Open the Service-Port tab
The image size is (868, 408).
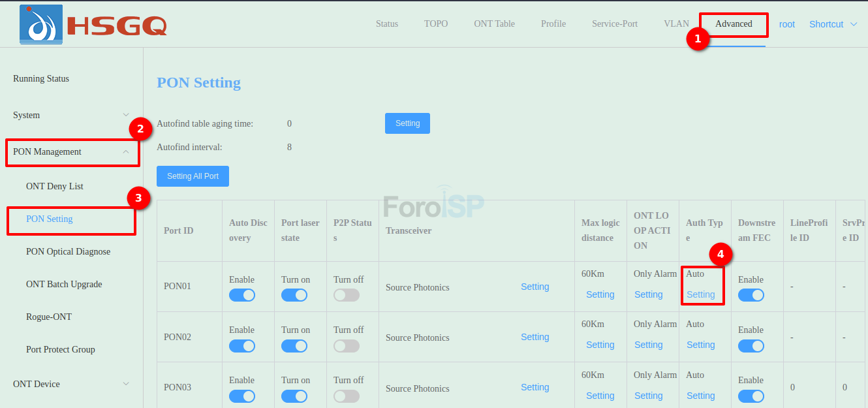click(614, 24)
